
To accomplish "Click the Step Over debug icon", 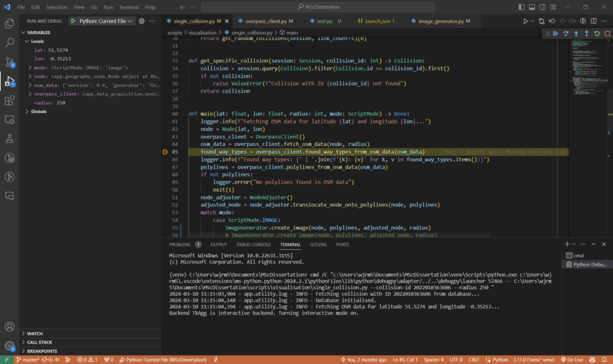I will pyautogui.click(x=566, y=34).
